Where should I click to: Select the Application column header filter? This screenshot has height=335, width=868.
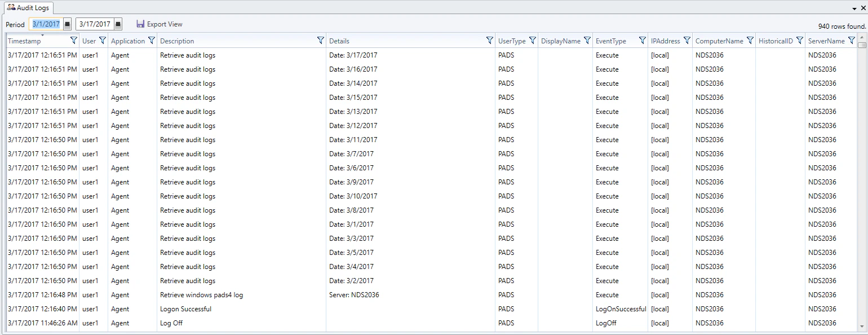(x=152, y=40)
